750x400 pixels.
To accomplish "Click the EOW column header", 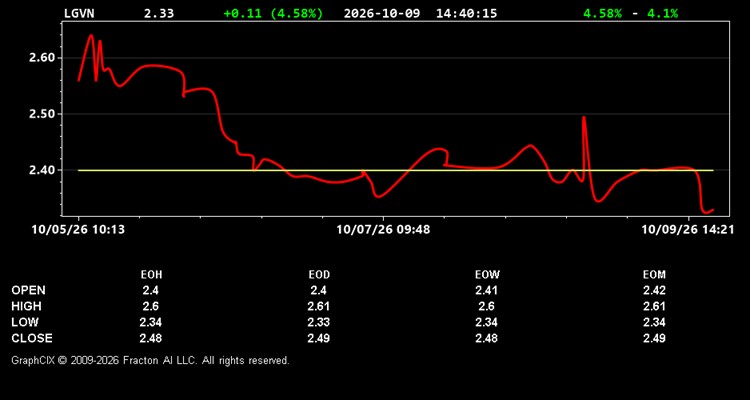I will point(486,275).
